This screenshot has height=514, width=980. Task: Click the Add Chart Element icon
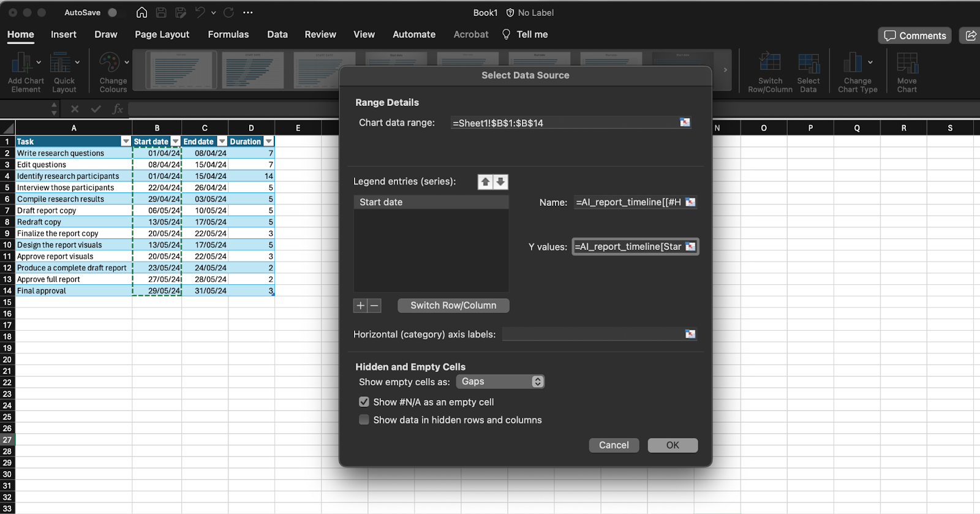21,62
